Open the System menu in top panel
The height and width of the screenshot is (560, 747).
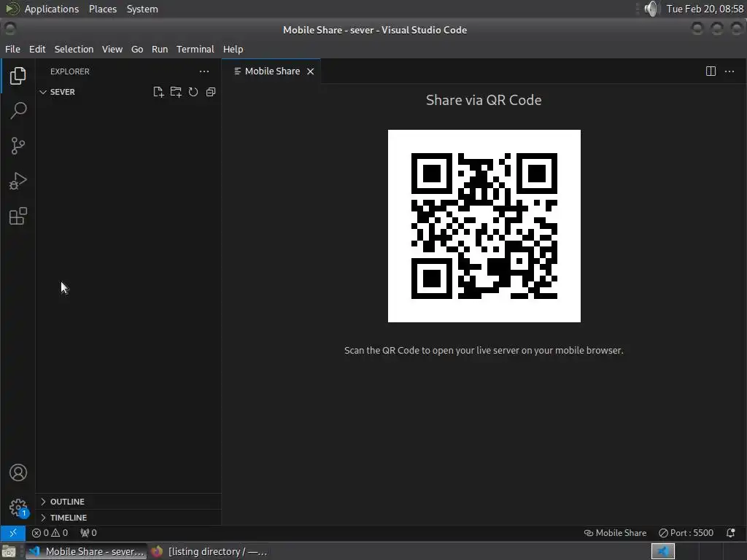point(142,9)
